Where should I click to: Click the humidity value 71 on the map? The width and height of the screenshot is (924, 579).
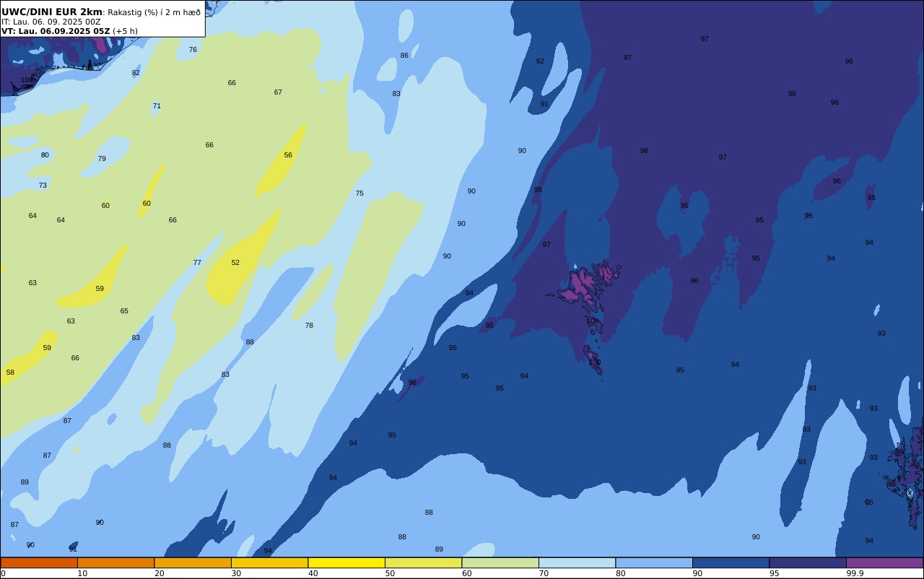pyautogui.click(x=157, y=106)
